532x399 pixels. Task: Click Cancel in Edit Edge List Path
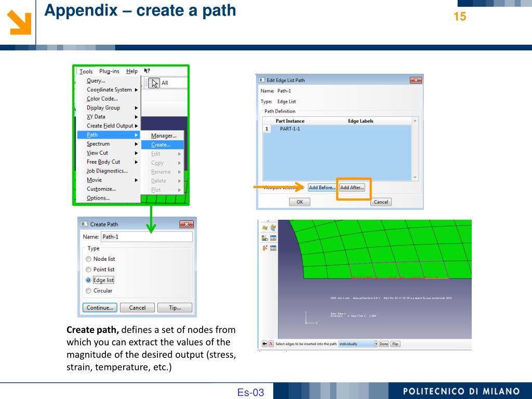[381, 202]
